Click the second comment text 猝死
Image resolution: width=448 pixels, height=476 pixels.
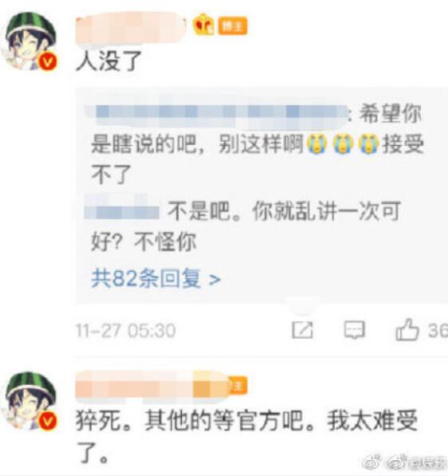[98, 421]
